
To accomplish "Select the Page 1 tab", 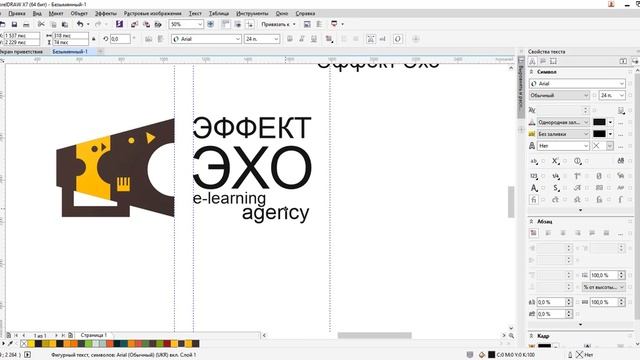I will pyautogui.click(x=93, y=335).
